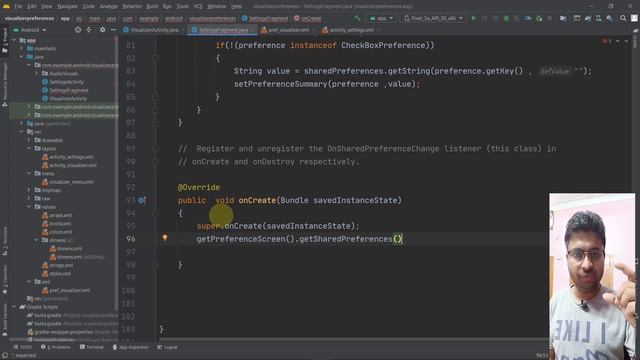The image size is (640, 360).
Task: Click the lightbulb quick-fix on line 96
Action: 165,238
